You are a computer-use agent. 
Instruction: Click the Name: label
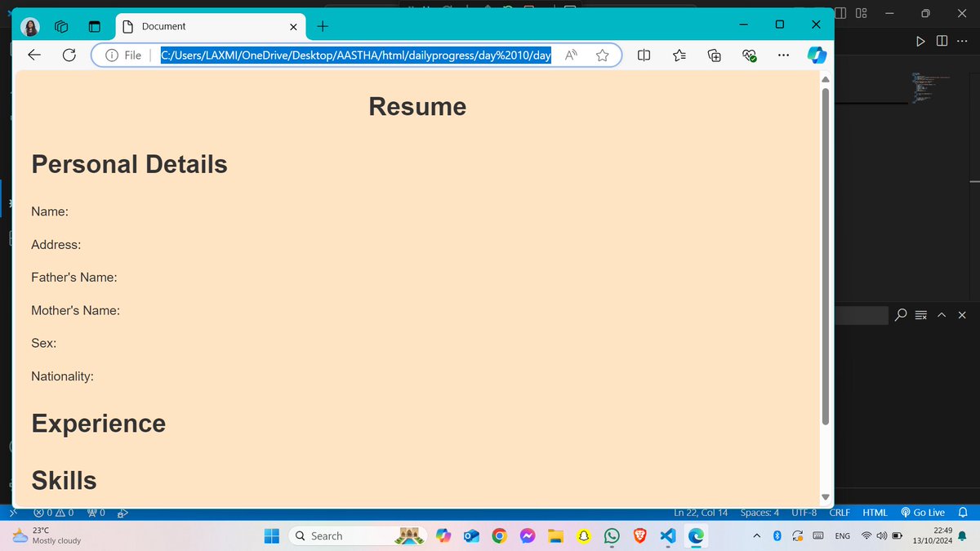[x=50, y=211]
